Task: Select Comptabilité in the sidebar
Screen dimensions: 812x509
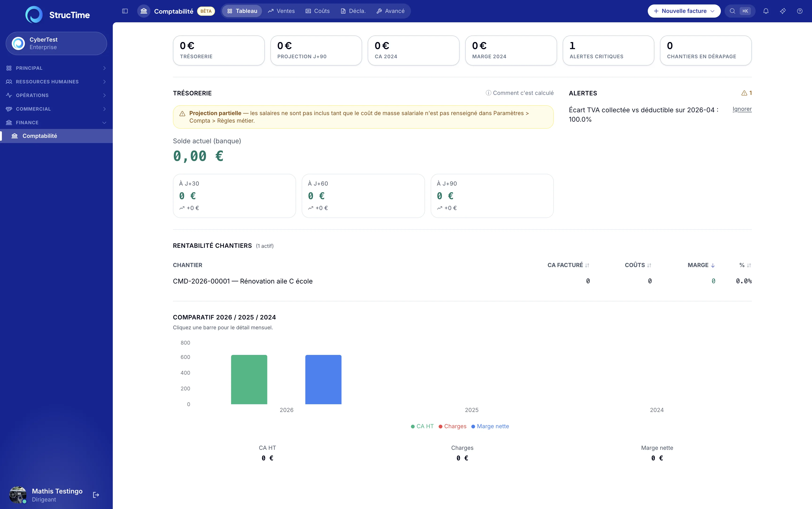Action: click(56, 136)
